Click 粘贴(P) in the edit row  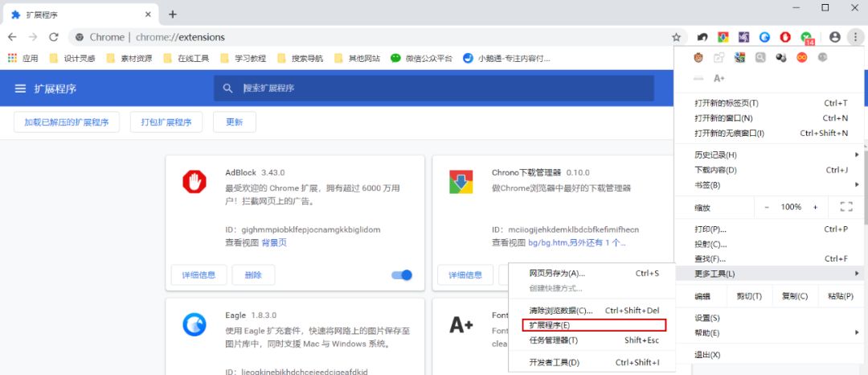pos(840,296)
